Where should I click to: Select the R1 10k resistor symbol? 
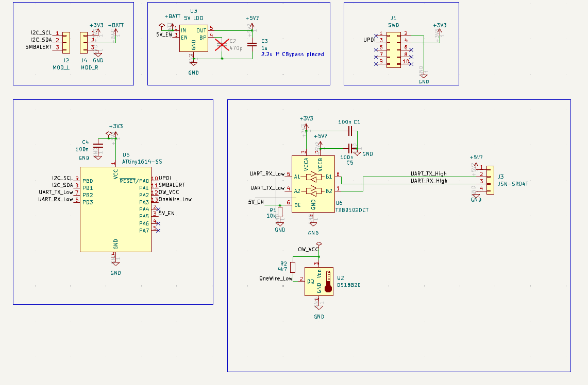pyautogui.click(x=280, y=212)
